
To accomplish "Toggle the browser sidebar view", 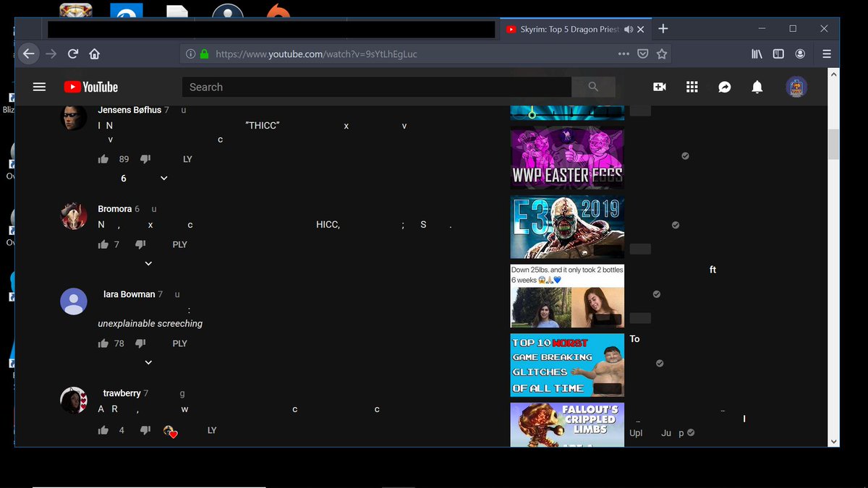I will pyautogui.click(x=778, y=53).
